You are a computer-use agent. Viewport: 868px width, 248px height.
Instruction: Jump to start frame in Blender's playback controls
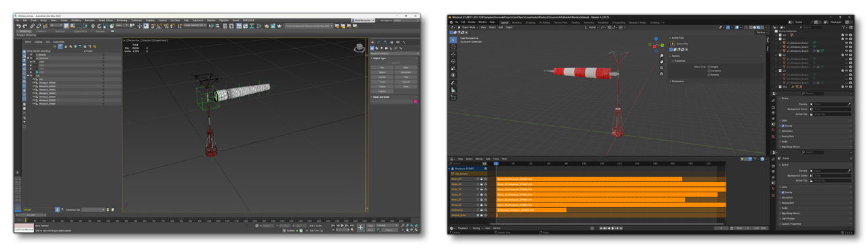[x=601, y=228]
